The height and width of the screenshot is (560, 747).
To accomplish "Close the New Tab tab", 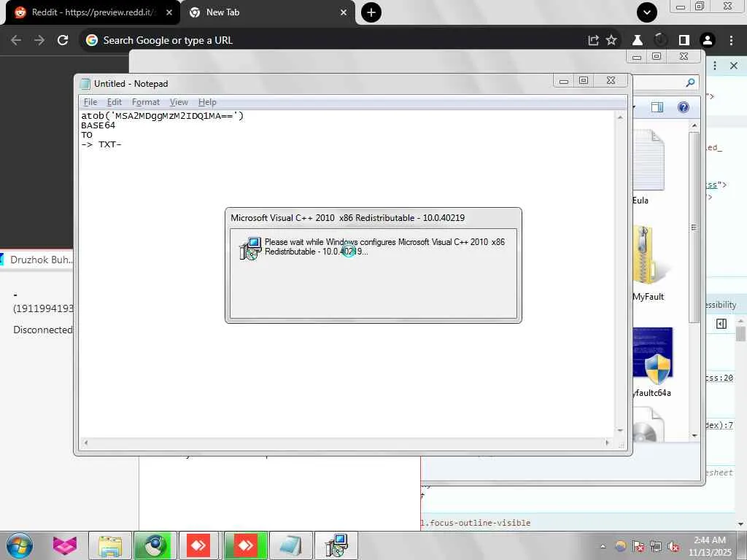I will [344, 12].
